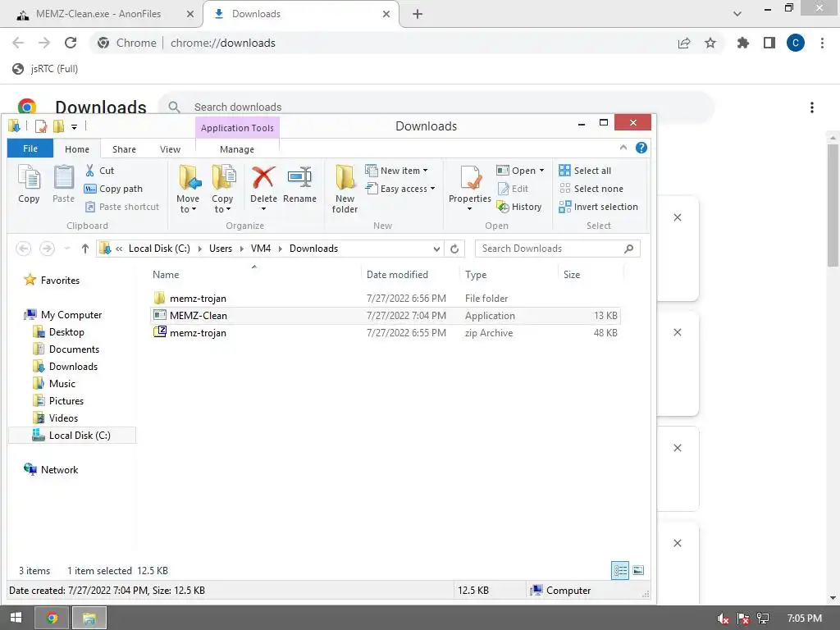Image resolution: width=840 pixels, height=630 pixels.
Task: Switch to the Share ribbon tab
Action: (125, 149)
